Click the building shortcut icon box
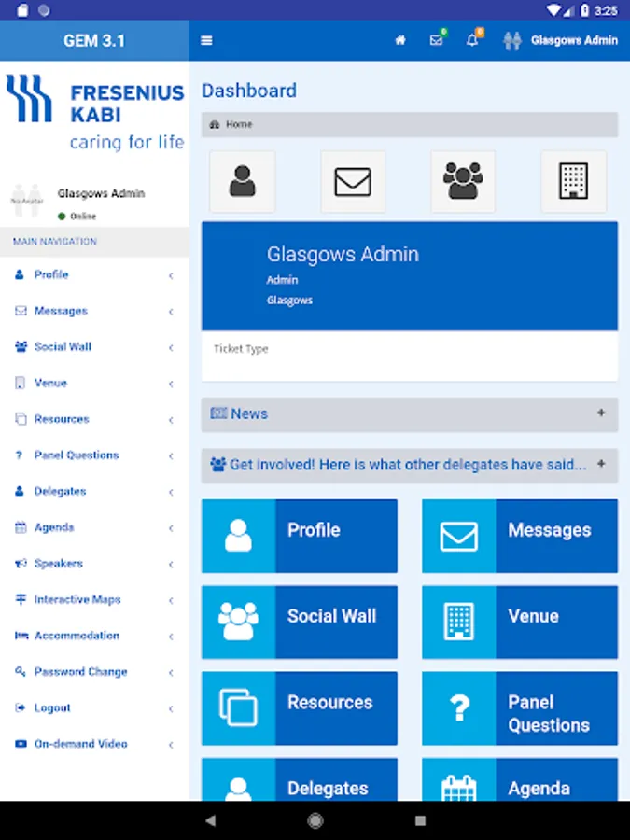 [x=574, y=182]
